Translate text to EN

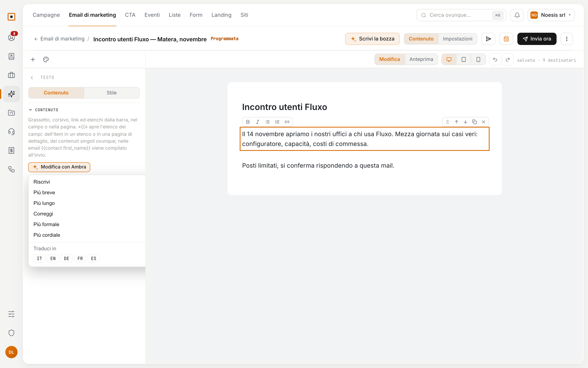tap(53, 258)
